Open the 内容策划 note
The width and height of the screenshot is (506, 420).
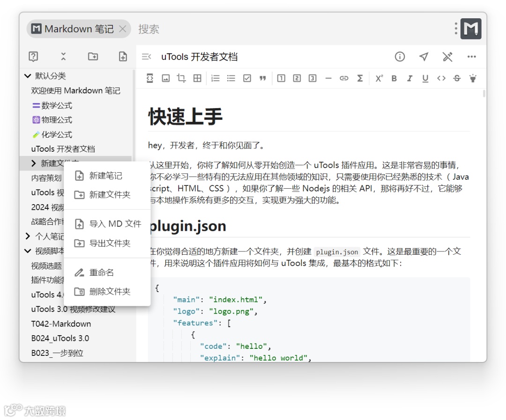[46, 178]
